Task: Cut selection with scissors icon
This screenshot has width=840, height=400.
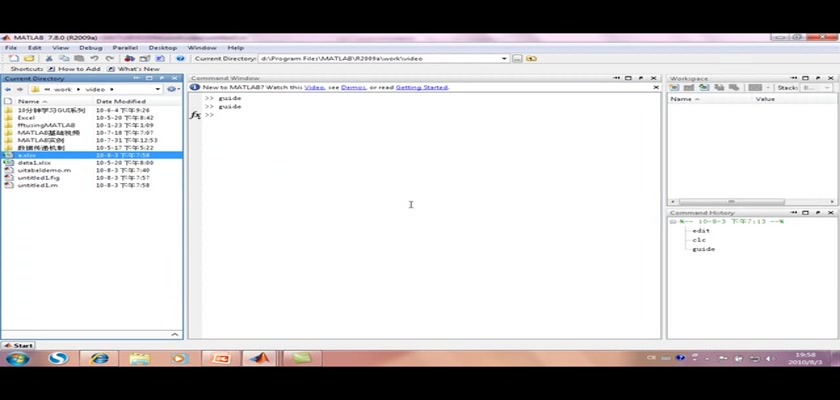Action: 49,58
